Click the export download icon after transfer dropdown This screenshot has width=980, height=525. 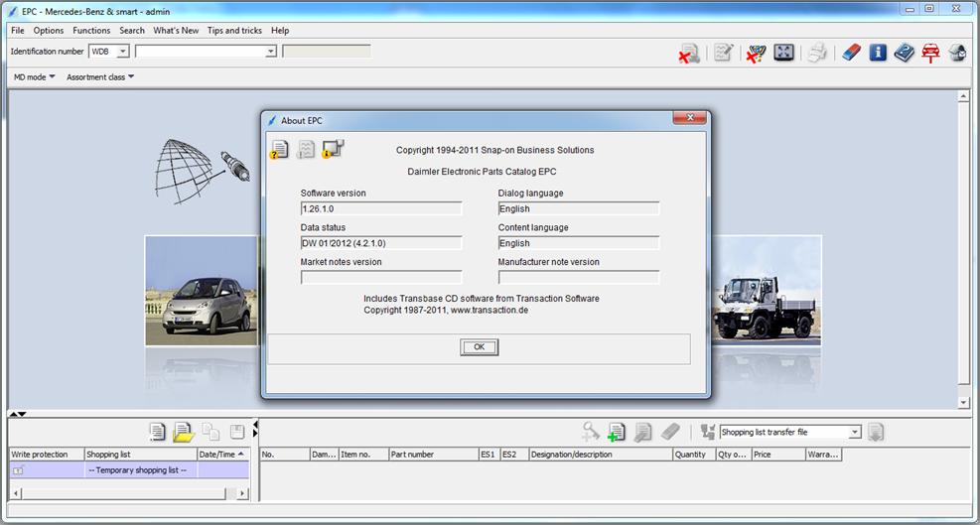(x=876, y=432)
